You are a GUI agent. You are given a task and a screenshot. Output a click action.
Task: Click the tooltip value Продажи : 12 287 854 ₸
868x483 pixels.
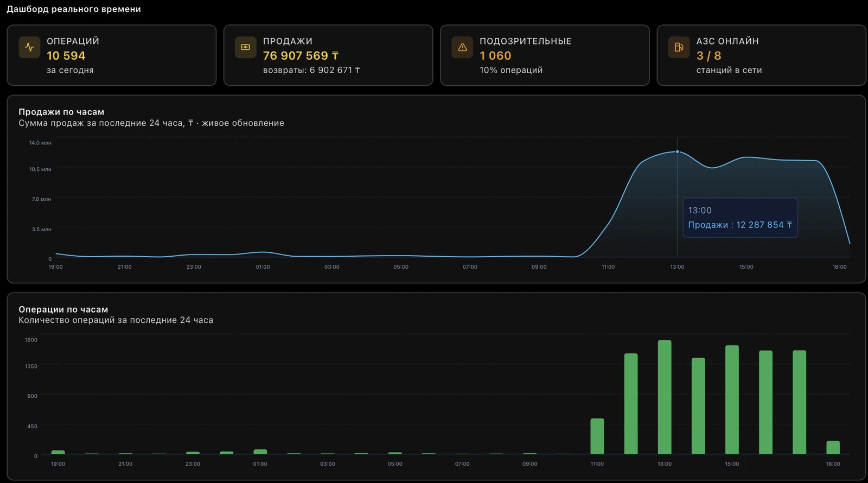tap(740, 225)
